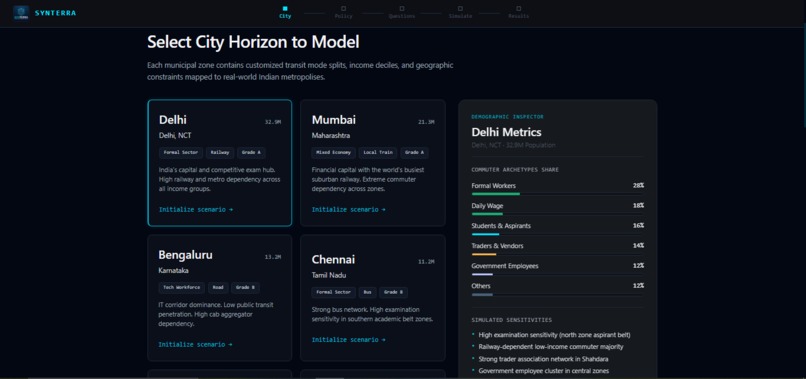Go to the Results step
Image resolution: width=806 pixels, height=379 pixels.
tap(519, 12)
